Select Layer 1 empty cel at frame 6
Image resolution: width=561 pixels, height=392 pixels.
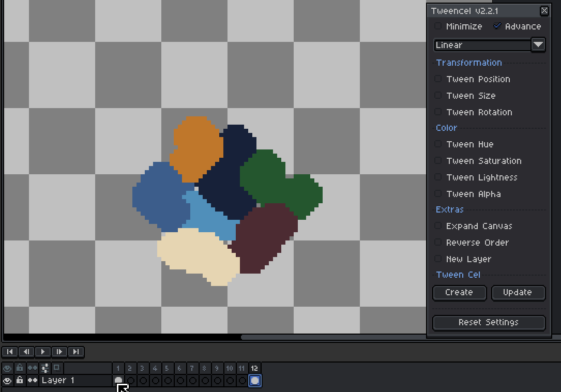tap(180, 381)
